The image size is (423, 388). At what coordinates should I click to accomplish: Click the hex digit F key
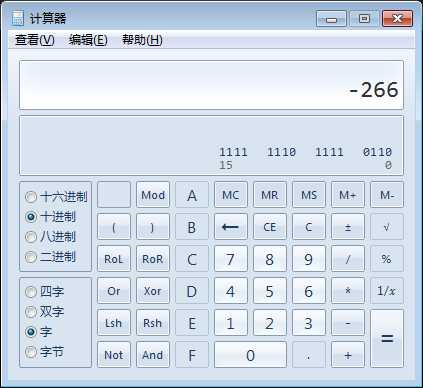[x=192, y=355]
